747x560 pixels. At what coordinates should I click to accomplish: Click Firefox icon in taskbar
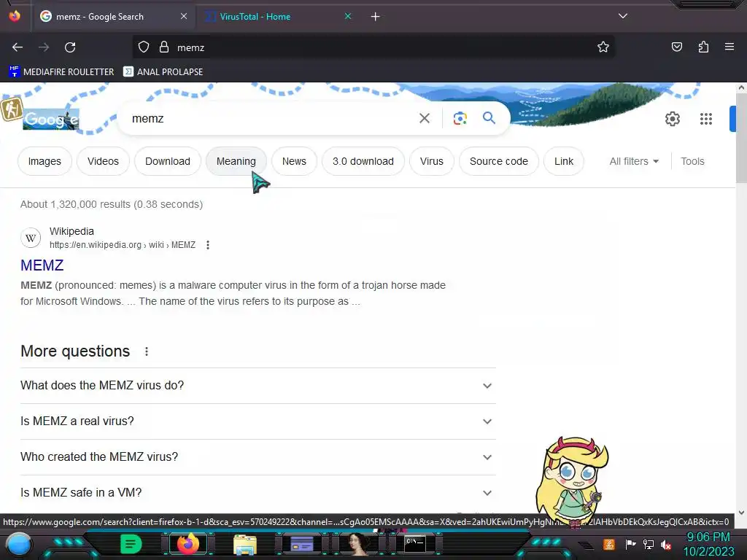pos(187,544)
